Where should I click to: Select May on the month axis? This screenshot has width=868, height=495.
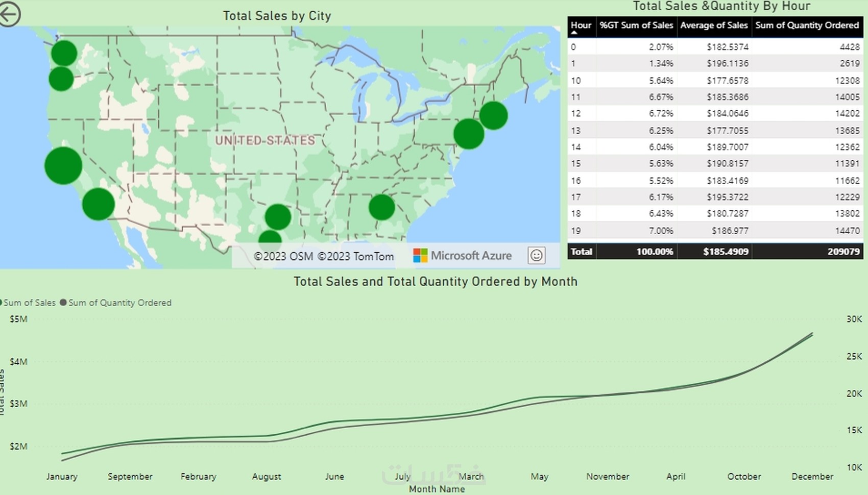(x=539, y=476)
